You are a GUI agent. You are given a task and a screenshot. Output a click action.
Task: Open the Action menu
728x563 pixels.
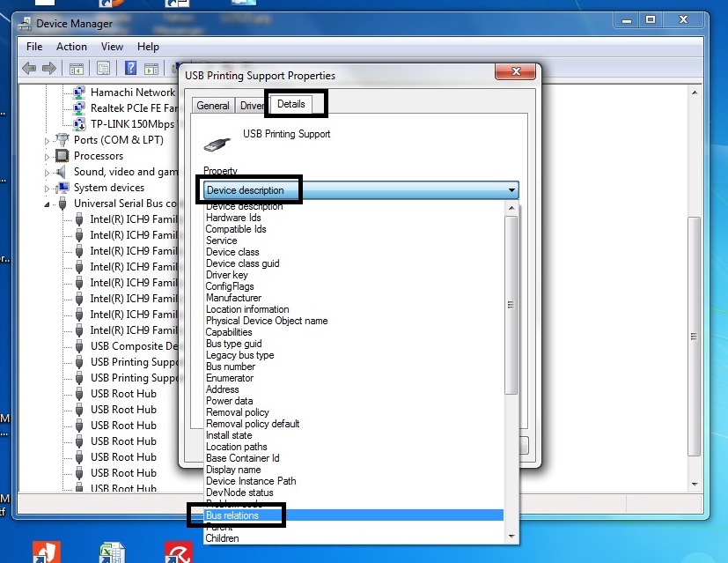(71, 47)
